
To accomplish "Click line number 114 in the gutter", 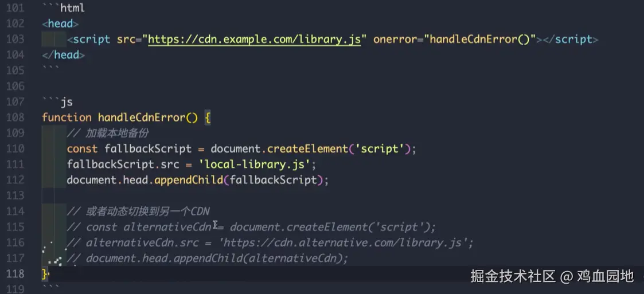I will coord(15,211).
